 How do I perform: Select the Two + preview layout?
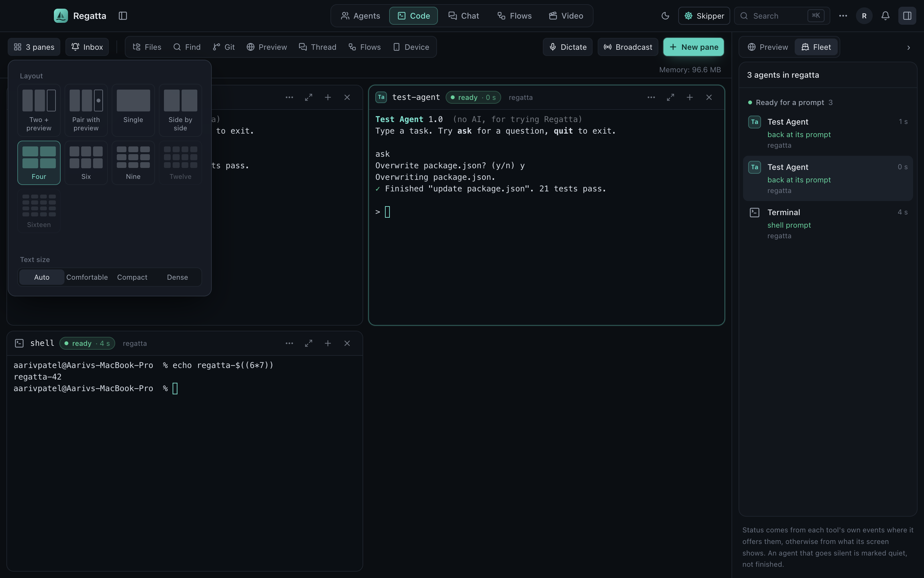(39, 110)
